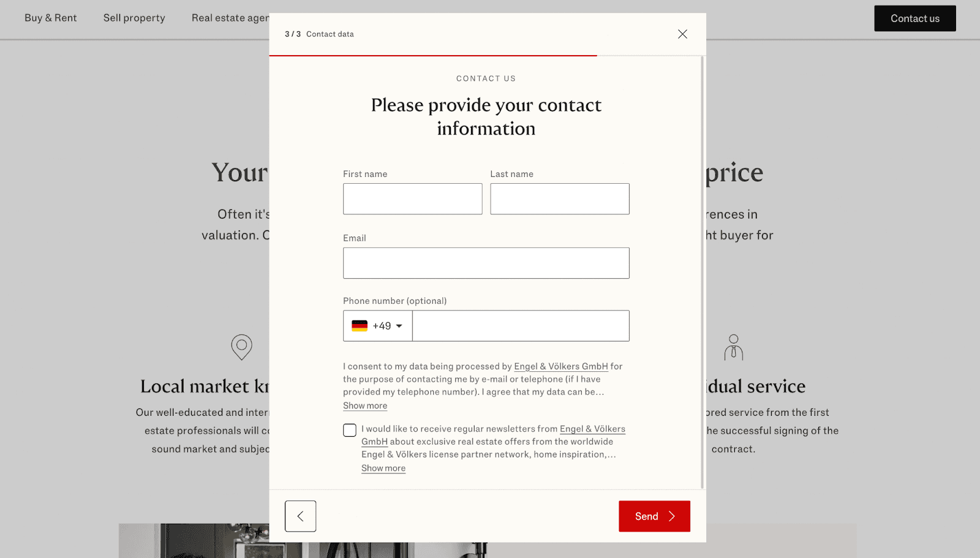Click the location pin icon
Viewport: 980px width, 558px height.
click(x=241, y=347)
